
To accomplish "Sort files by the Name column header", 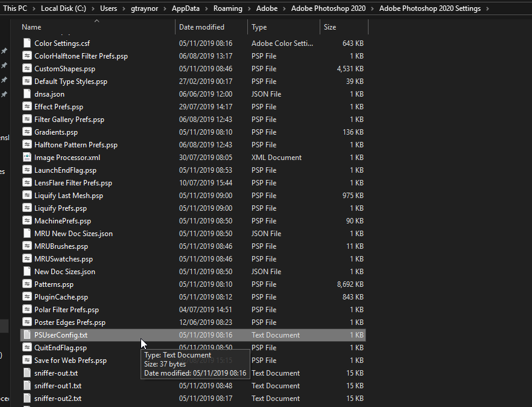I will [x=97, y=27].
